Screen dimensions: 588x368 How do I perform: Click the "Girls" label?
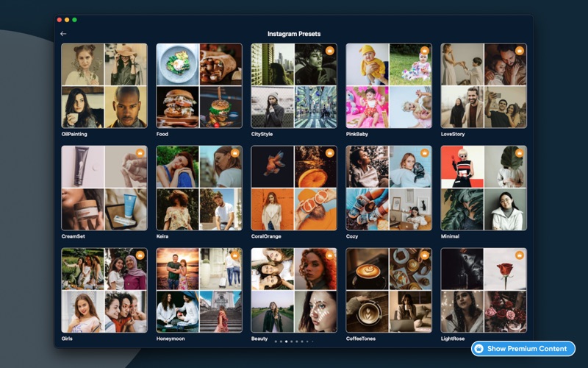[67, 339]
